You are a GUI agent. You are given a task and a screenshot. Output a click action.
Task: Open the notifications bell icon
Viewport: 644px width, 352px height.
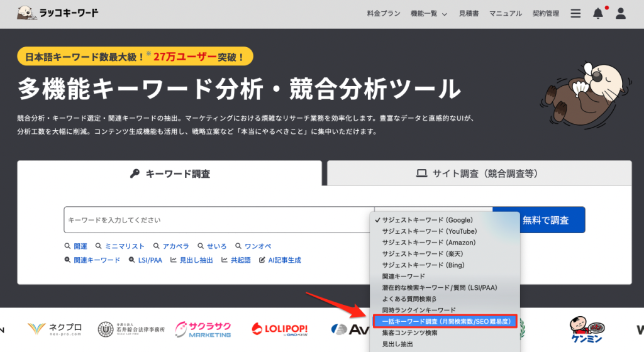[598, 13]
